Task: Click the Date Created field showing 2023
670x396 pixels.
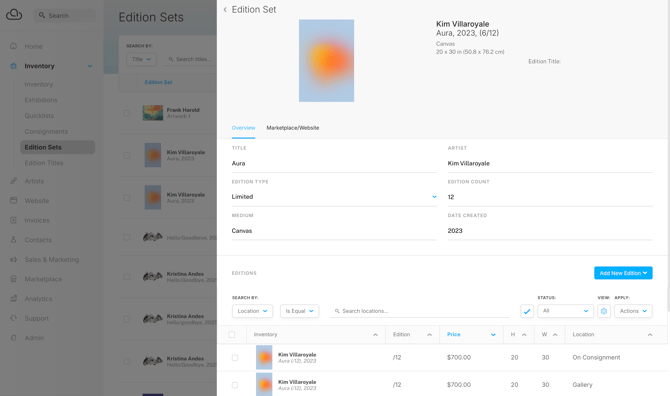Action: (550, 231)
